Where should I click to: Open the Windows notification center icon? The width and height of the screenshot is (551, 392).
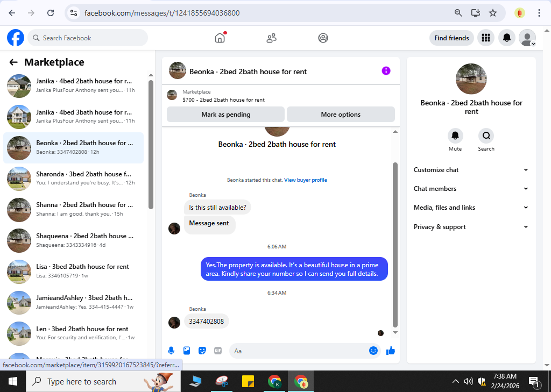(534, 381)
